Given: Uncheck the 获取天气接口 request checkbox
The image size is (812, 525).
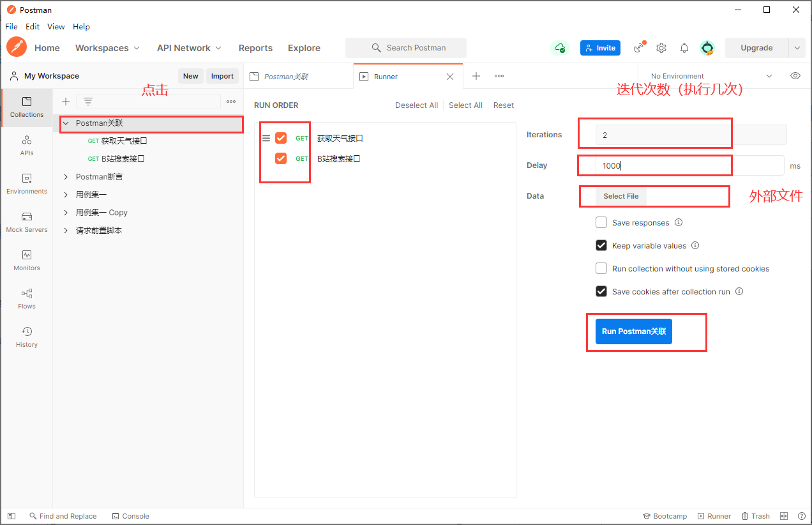Looking at the screenshot, I should point(281,138).
